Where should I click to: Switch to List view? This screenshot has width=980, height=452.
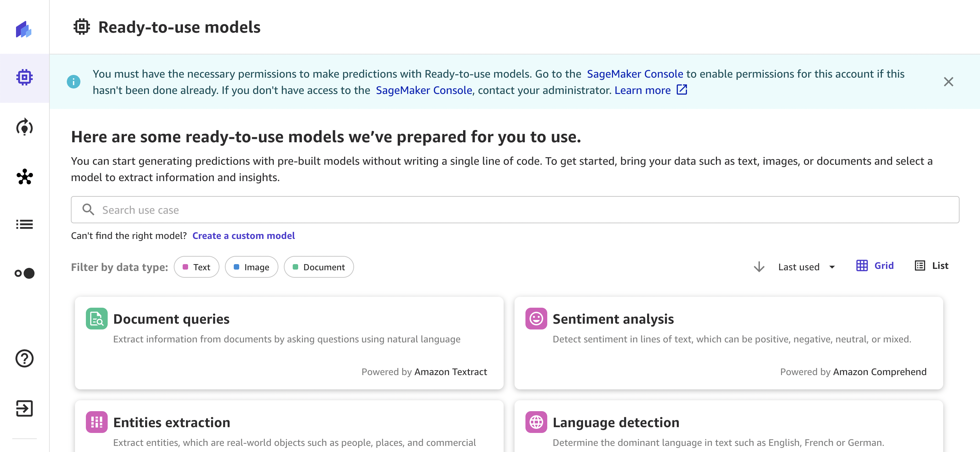(x=931, y=266)
